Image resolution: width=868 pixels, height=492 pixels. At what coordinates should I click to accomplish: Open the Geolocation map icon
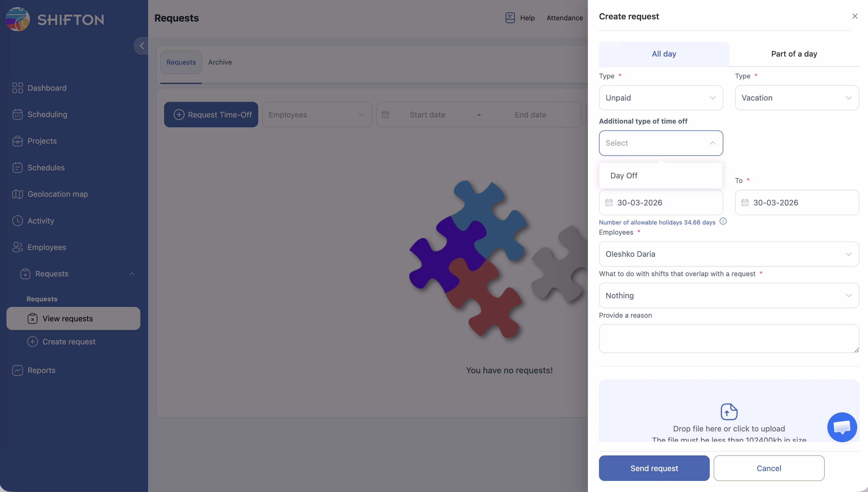pyautogui.click(x=17, y=194)
